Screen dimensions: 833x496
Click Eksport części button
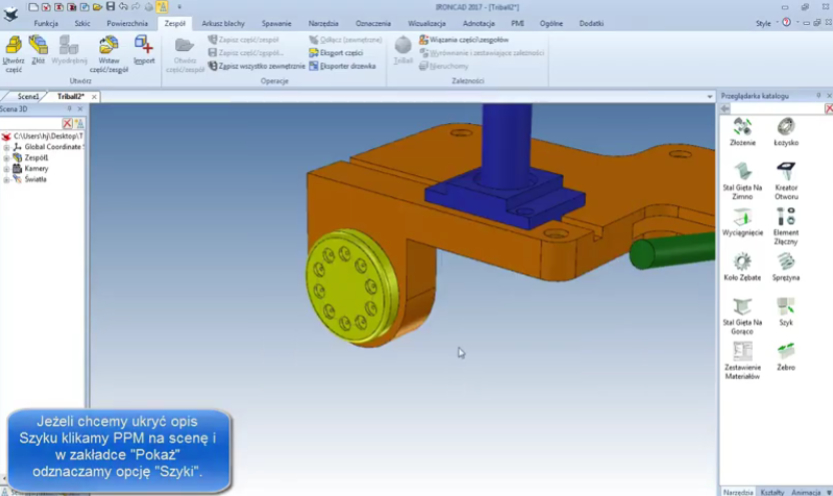(338, 53)
